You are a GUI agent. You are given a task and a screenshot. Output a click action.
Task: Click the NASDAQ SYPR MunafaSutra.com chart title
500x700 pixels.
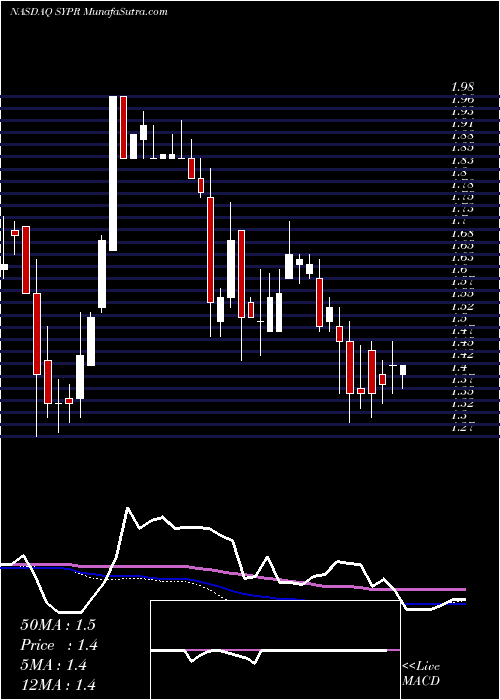89,12
